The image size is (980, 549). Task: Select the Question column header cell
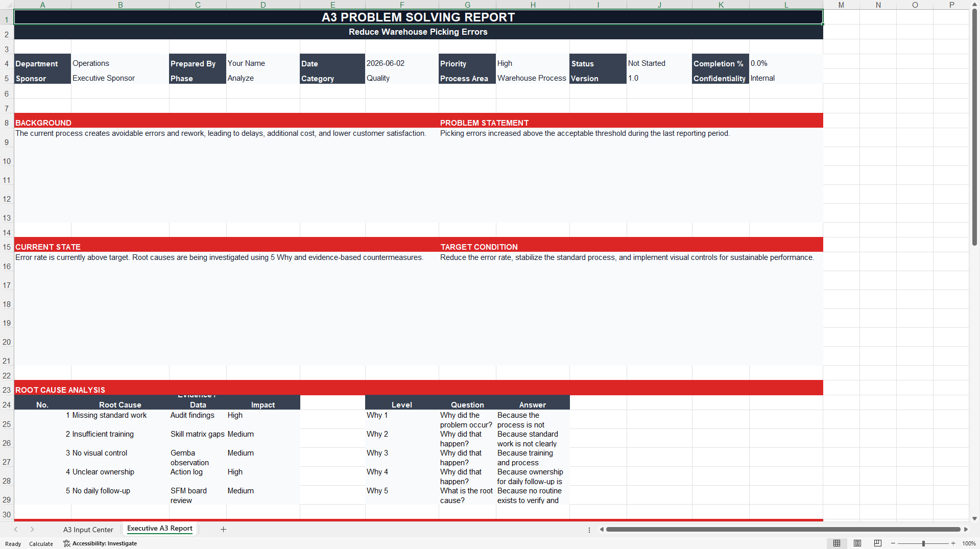coord(467,402)
